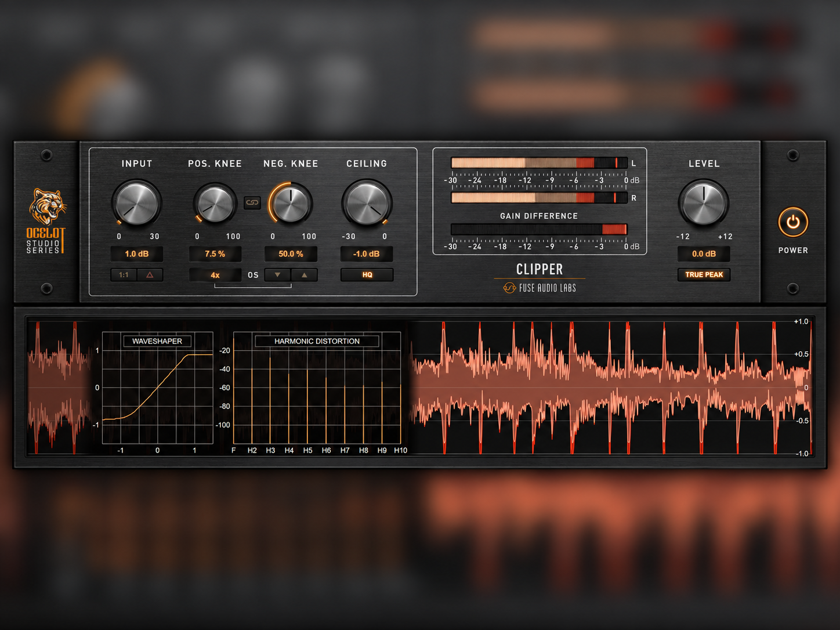Screen dimensions: 840x630
Task: Click the L channel level meter
Action: 539,163
